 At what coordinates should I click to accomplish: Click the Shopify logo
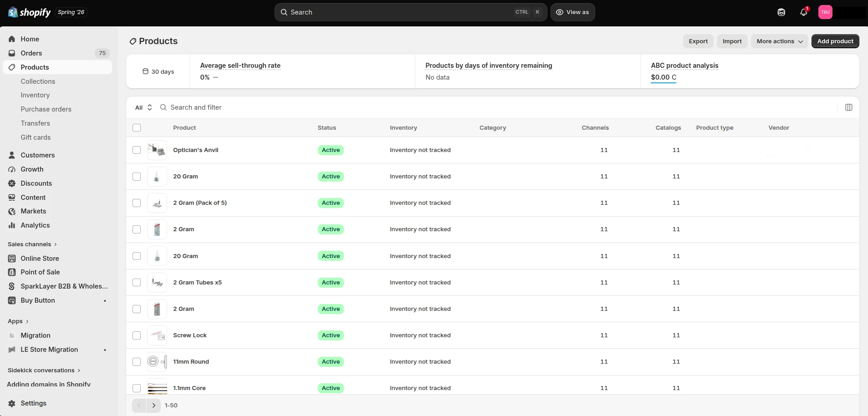click(29, 12)
